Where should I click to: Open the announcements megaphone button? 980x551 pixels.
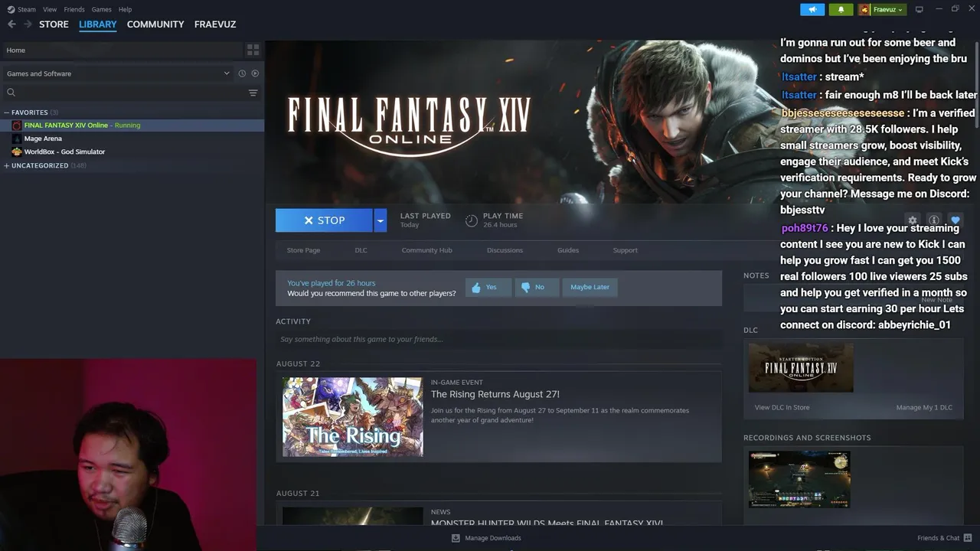pos(812,9)
